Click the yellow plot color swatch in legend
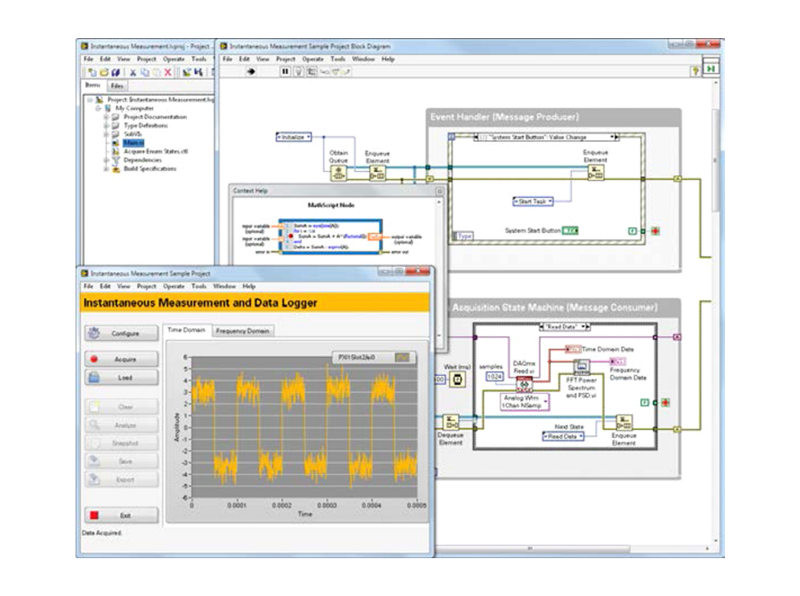Screen dimensions: 800x596 point(404,357)
